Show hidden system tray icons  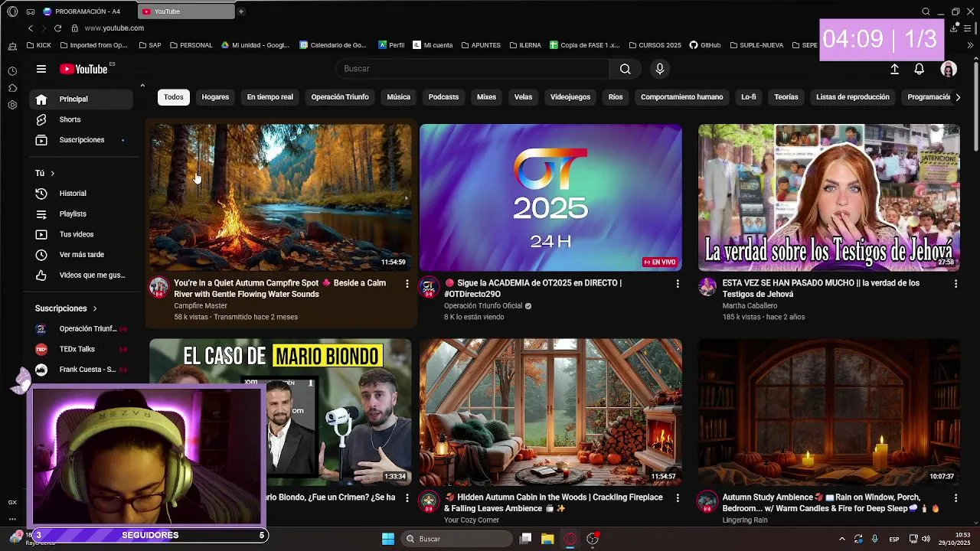(x=841, y=539)
